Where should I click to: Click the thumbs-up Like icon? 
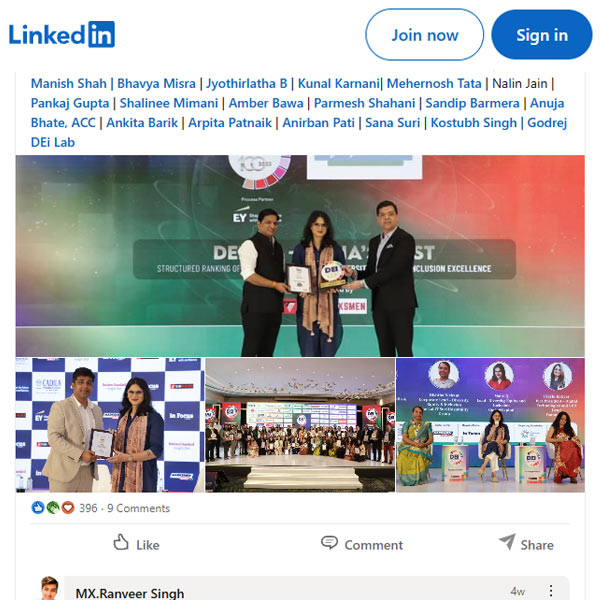tap(121, 543)
